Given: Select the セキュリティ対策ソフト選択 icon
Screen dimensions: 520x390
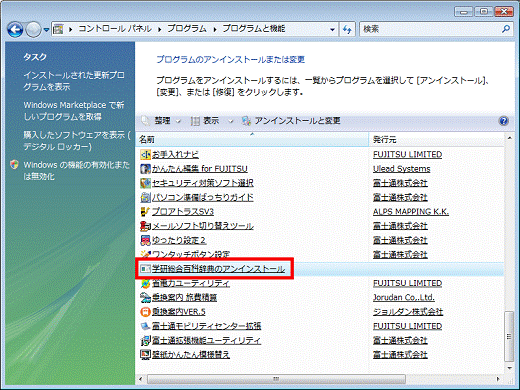Looking at the screenshot, I should pos(145,183).
